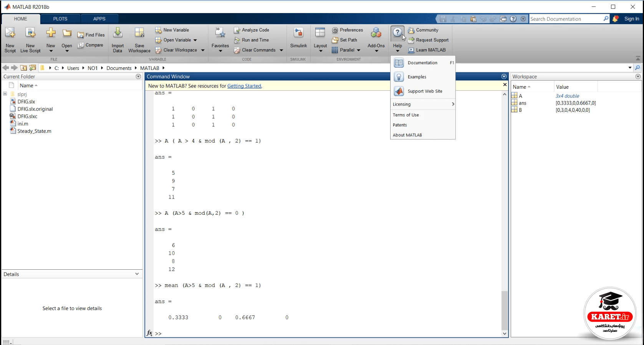This screenshot has width=644, height=345.
Task: Click the quick access help icon
Action: (513, 19)
